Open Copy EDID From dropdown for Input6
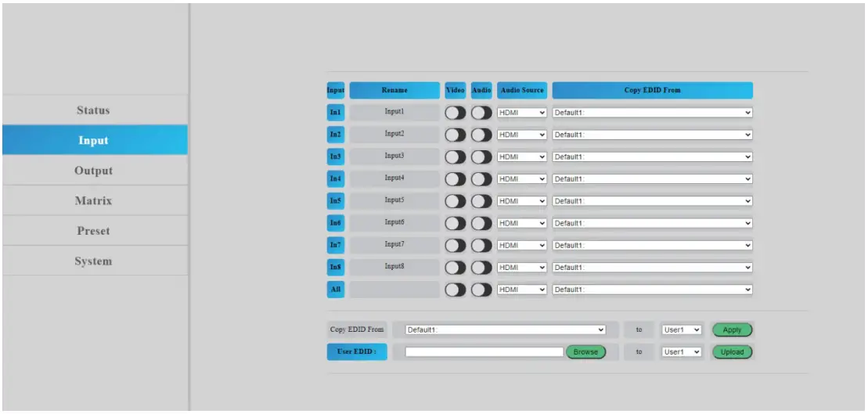Viewport: 868px width, 414px height. pyautogui.click(x=653, y=223)
